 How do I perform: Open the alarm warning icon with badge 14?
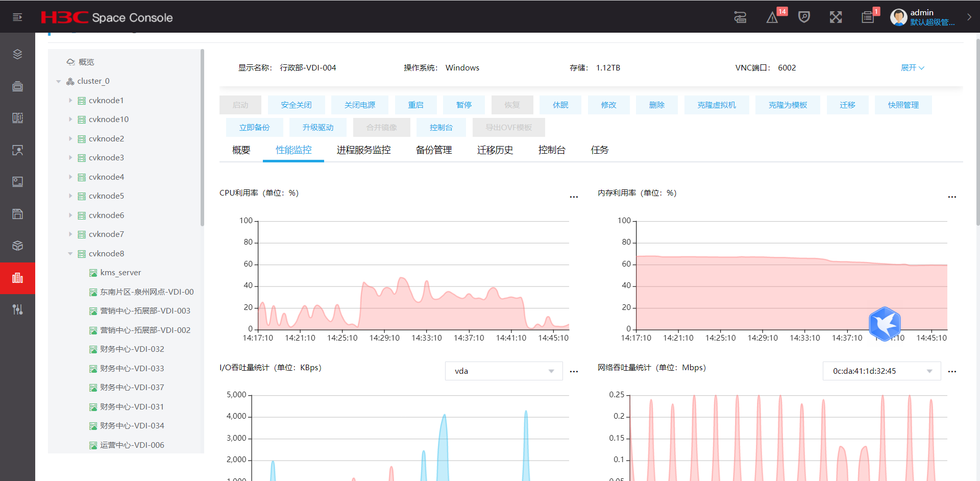772,18
